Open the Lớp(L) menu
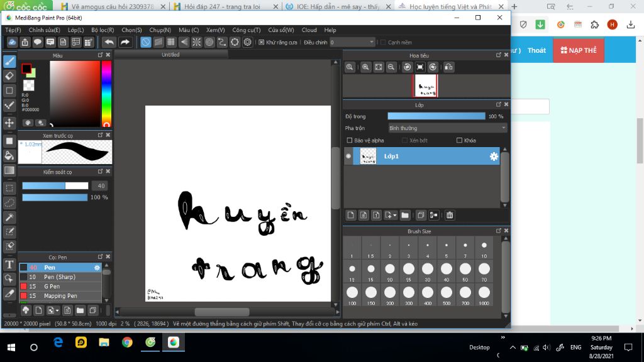Image resolution: width=644 pixels, height=362 pixels. pyautogui.click(x=76, y=30)
